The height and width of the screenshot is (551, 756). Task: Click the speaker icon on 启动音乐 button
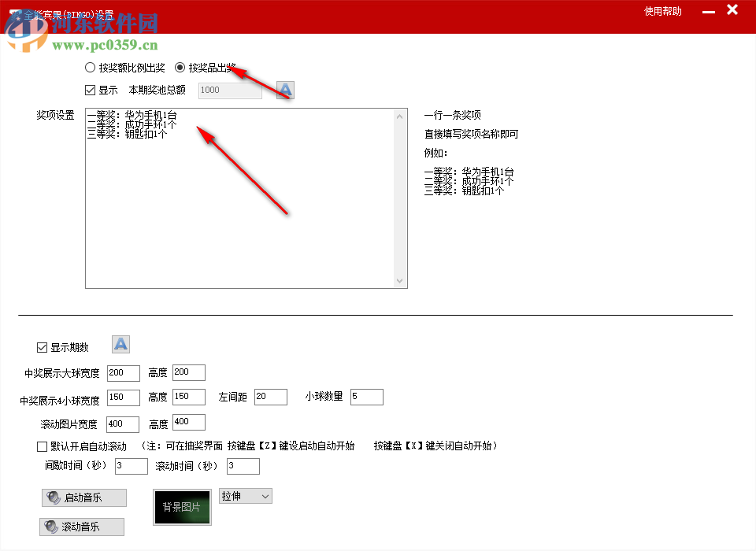coord(54,497)
